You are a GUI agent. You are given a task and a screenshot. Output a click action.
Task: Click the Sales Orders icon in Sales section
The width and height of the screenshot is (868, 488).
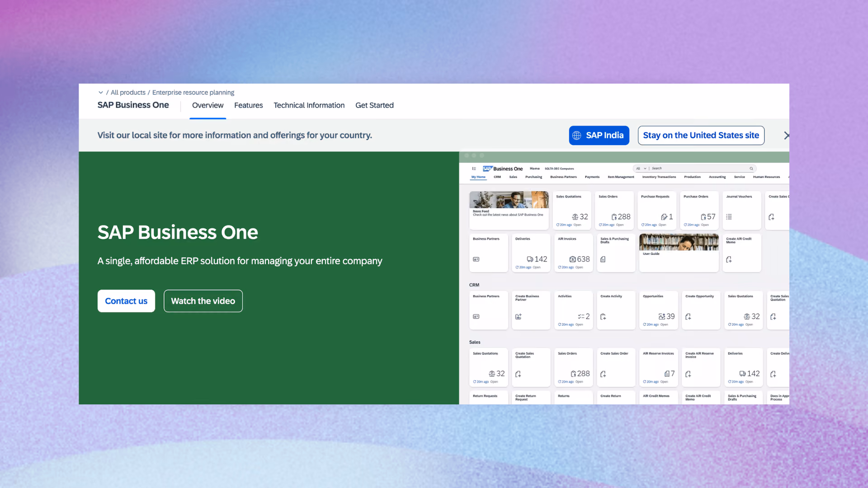[x=573, y=374]
